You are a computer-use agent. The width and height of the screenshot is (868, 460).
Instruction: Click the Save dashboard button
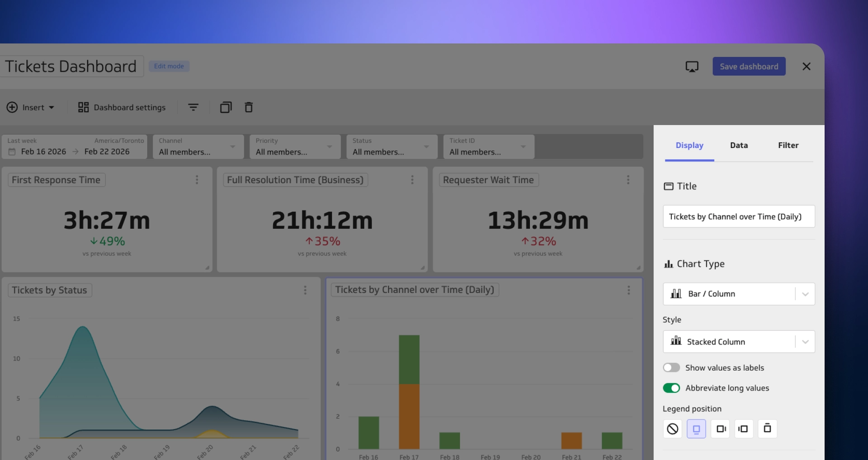point(749,66)
